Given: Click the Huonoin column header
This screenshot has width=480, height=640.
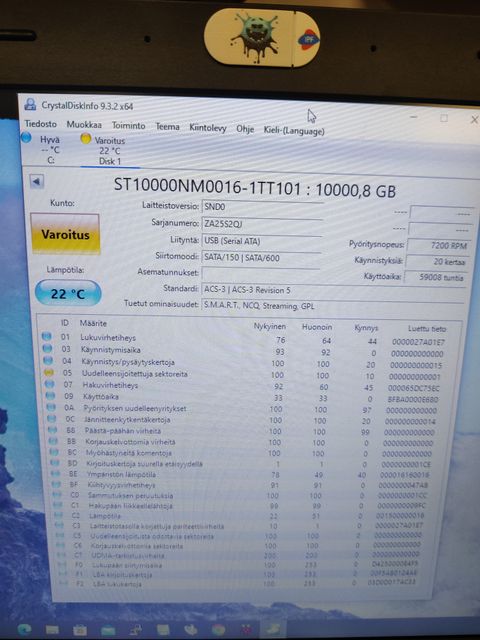Looking at the screenshot, I should click(x=317, y=327).
